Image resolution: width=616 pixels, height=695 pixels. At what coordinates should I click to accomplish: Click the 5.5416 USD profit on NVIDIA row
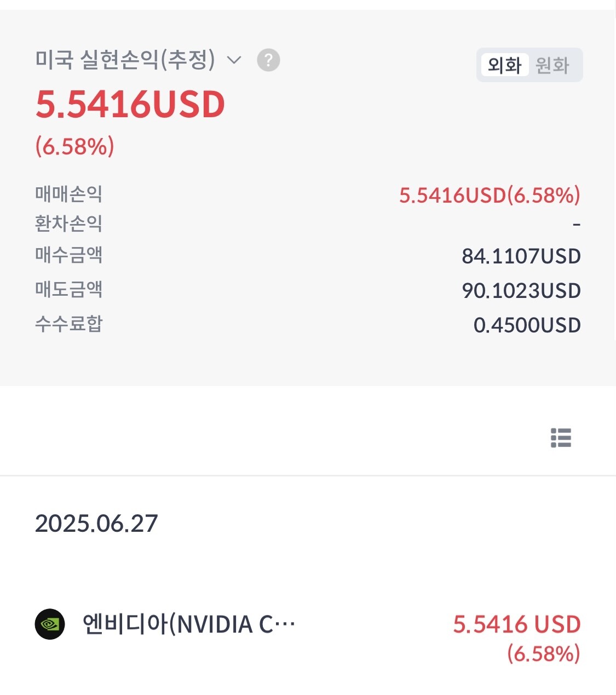(516, 624)
